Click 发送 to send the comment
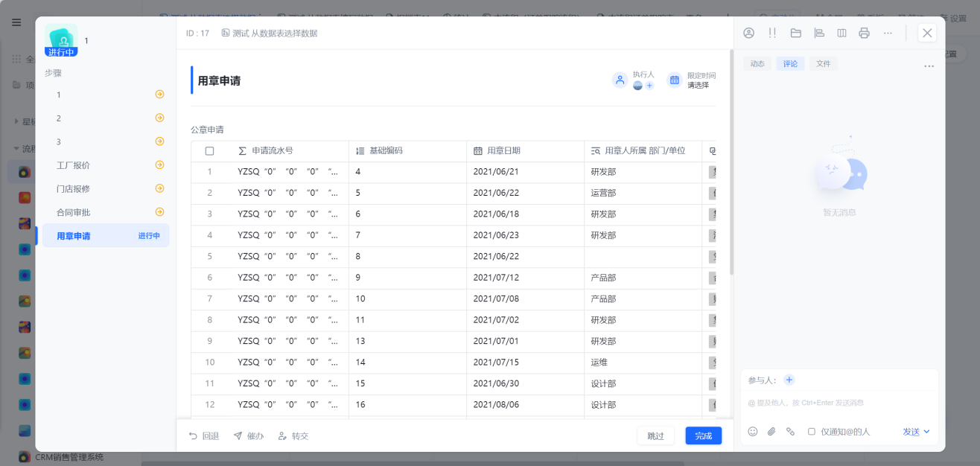 911,432
